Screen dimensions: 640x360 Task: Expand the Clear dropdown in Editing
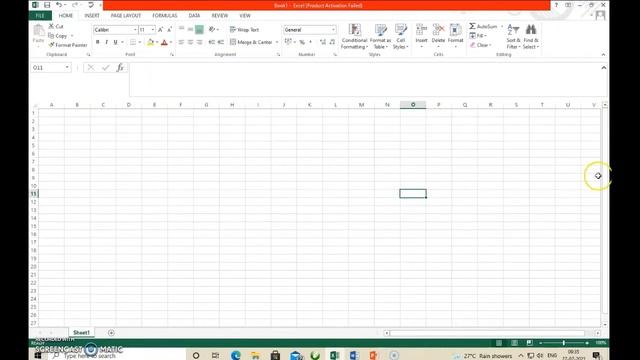click(x=490, y=45)
